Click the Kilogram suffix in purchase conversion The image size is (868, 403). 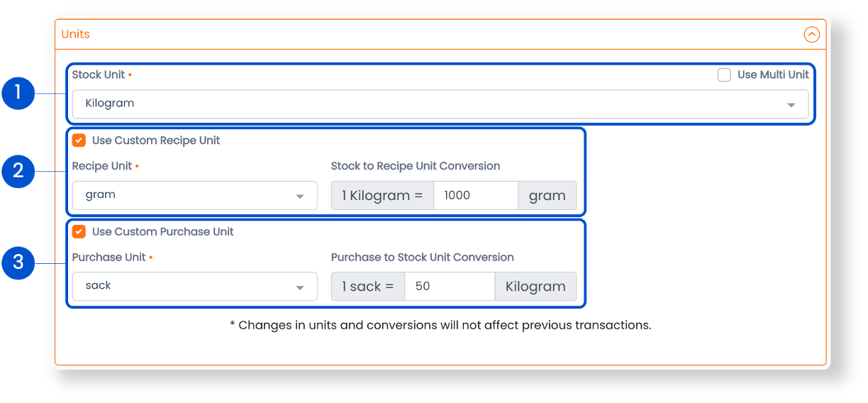coord(535,286)
